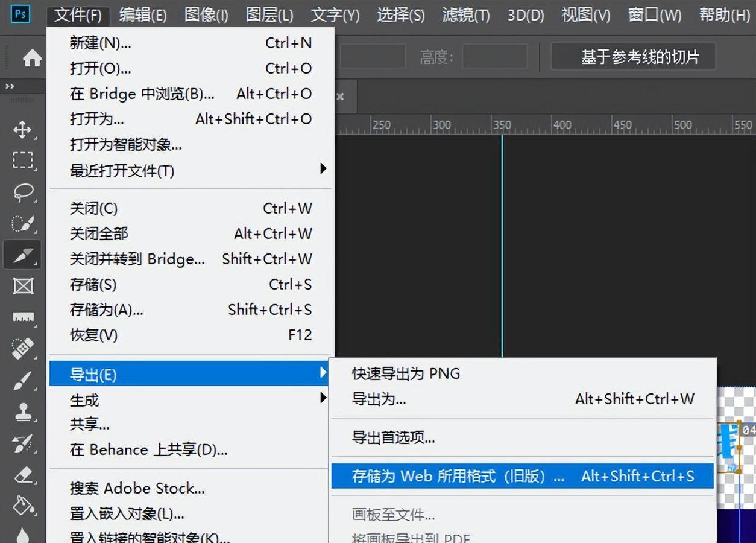756x543 pixels.
Task: Choose 恢复(V) menu item
Action: coord(191,335)
